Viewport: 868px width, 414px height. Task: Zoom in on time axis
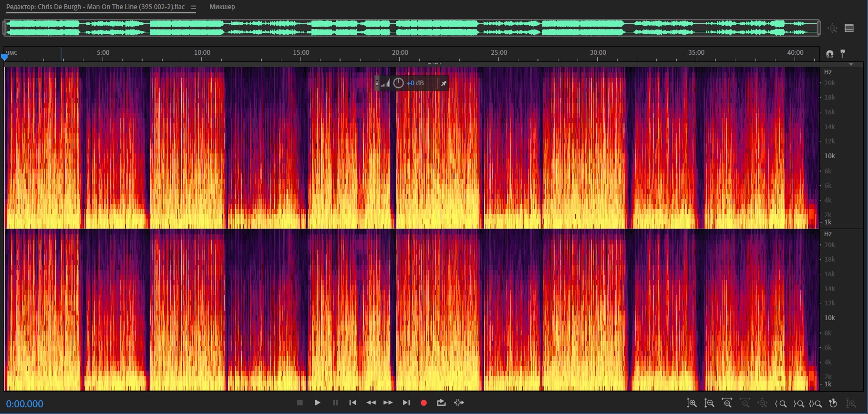pyautogui.click(x=727, y=403)
